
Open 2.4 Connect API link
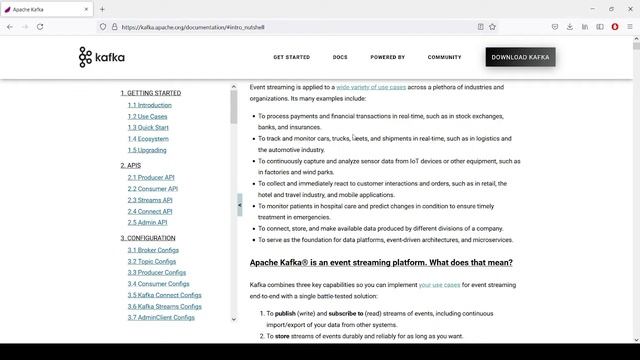[150, 211]
